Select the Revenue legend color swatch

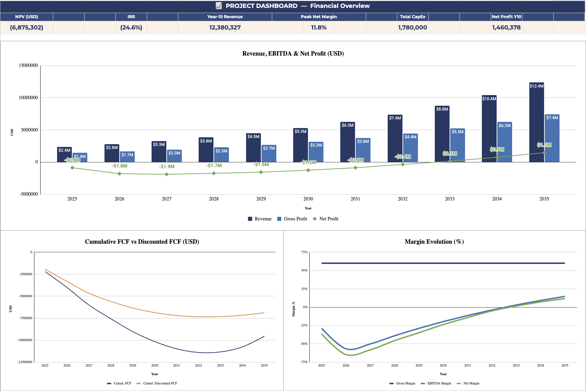click(250, 219)
